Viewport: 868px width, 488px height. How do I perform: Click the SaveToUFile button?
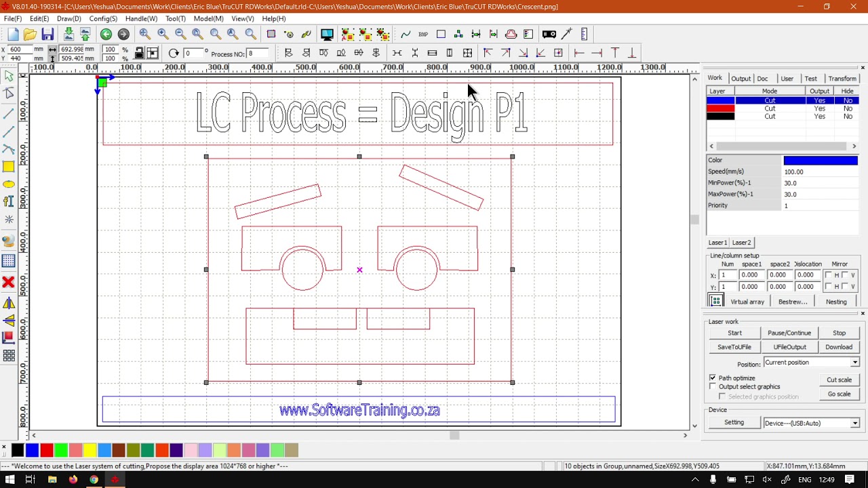tap(734, 347)
